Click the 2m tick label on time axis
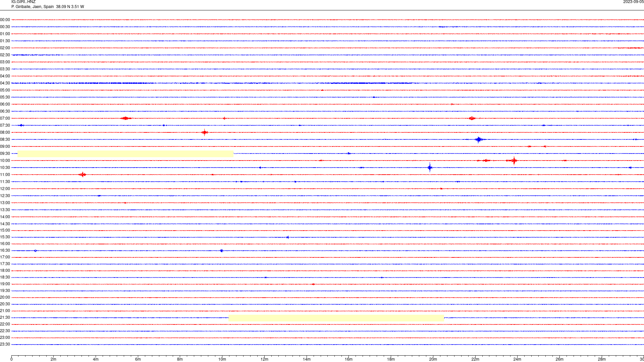The height and width of the screenshot is (362, 644). coord(54,359)
